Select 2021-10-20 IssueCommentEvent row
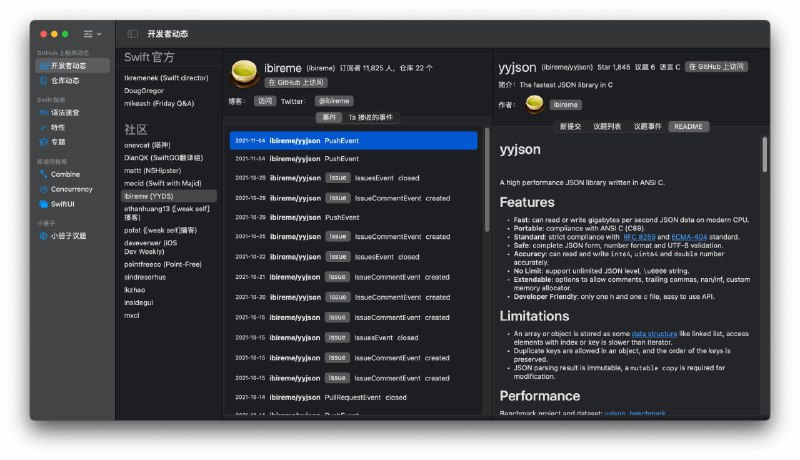Screen dimensions: 800x460 [x=354, y=298]
